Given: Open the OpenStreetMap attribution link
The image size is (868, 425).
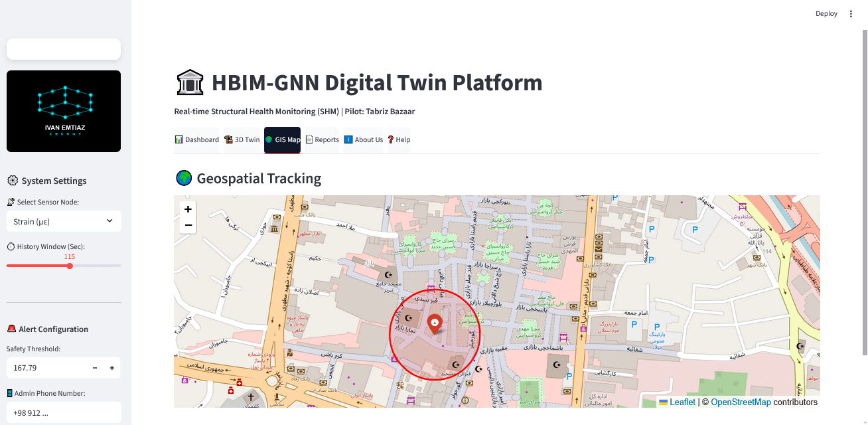Looking at the screenshot, I should pos(740,402).
